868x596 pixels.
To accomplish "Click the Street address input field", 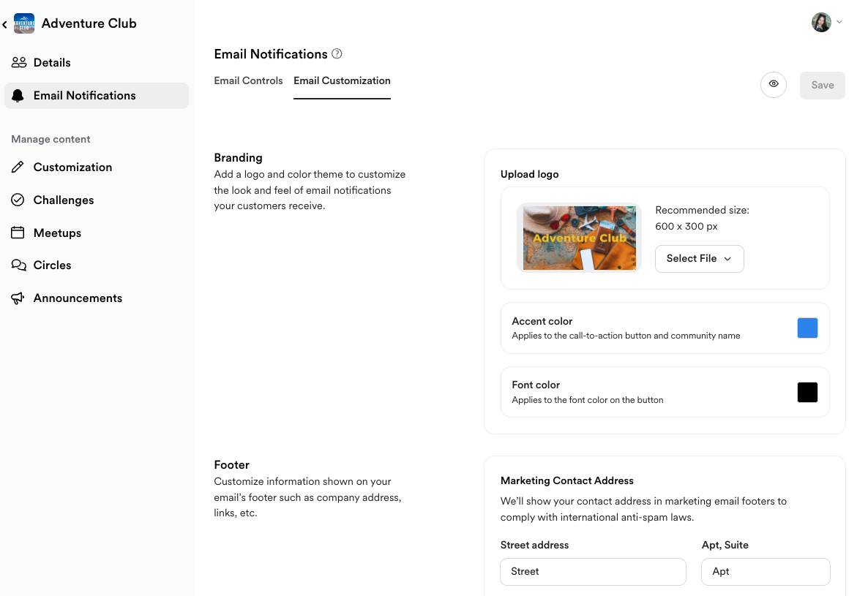I will click(593, 572).
